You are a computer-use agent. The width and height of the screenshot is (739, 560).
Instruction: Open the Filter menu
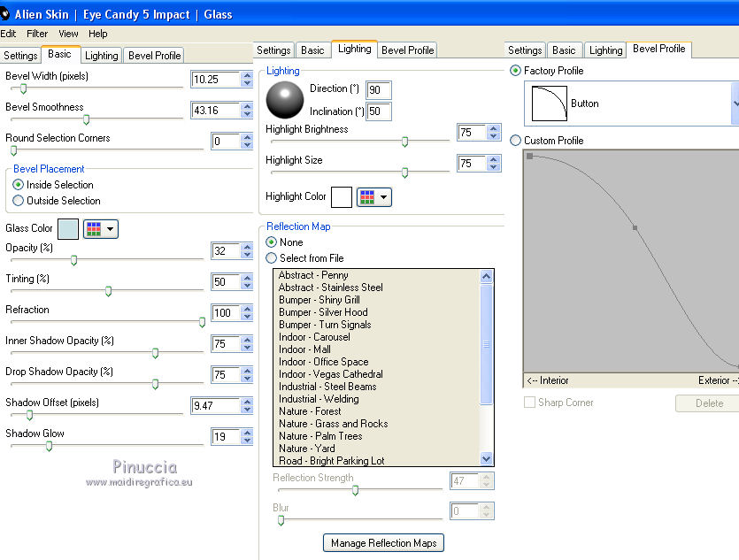tap(37, 34)
